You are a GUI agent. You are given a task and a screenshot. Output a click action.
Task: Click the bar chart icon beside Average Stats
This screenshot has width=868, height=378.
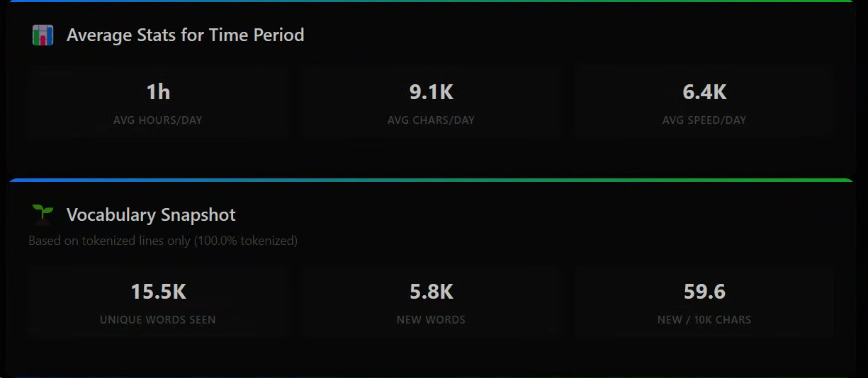(x=43, y=35)
